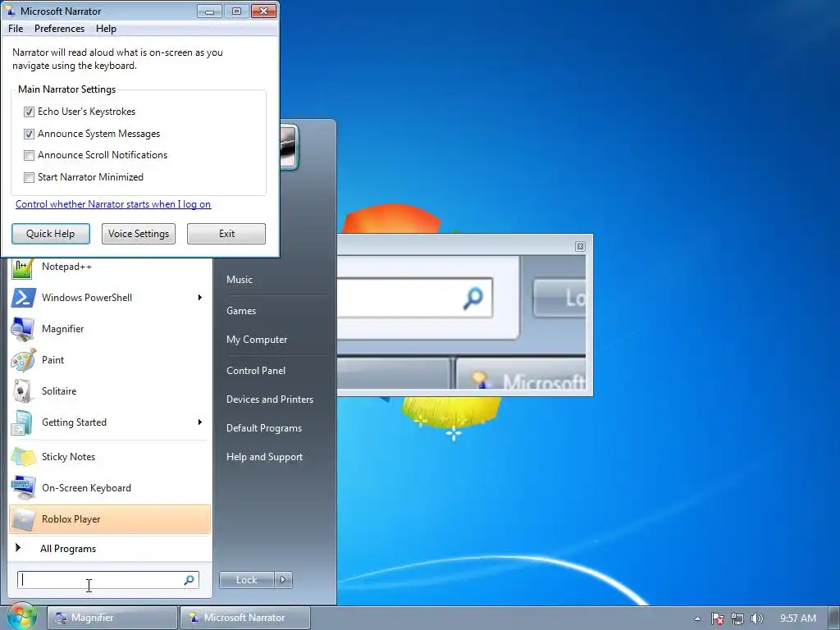Viewport: 840px width, 630px height.
Task: Click the Quick Help button
Action: 51,234
